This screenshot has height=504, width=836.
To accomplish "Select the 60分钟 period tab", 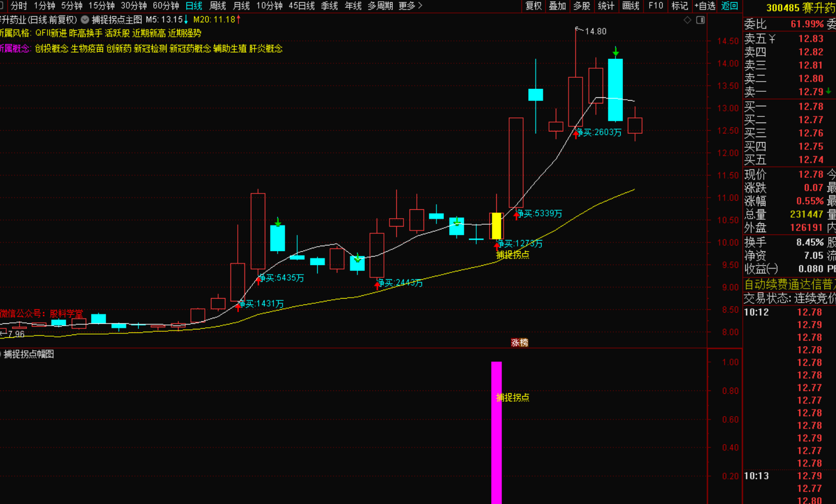I will point(166,6).
